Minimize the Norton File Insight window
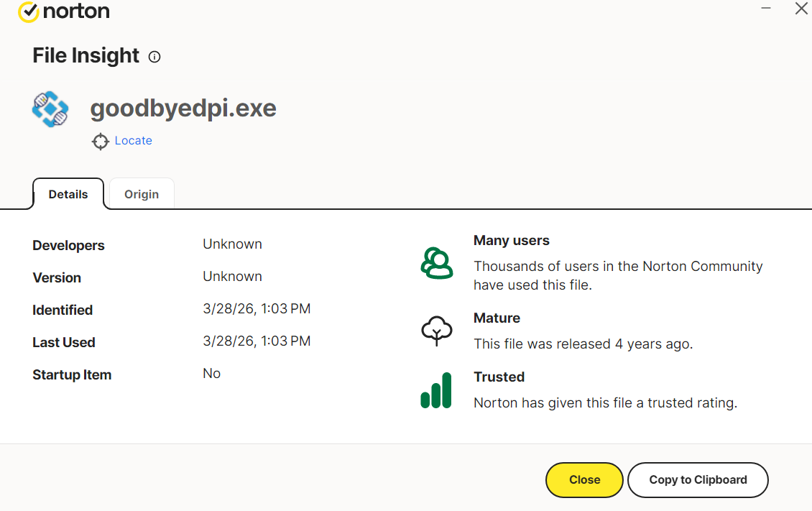Viewport: 812px width, 511px height. [x=766, y=9]
